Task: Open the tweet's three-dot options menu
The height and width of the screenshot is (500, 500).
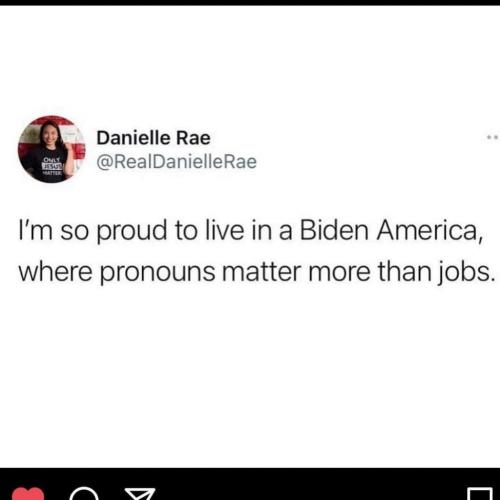Action: click(x=493, y=137)
